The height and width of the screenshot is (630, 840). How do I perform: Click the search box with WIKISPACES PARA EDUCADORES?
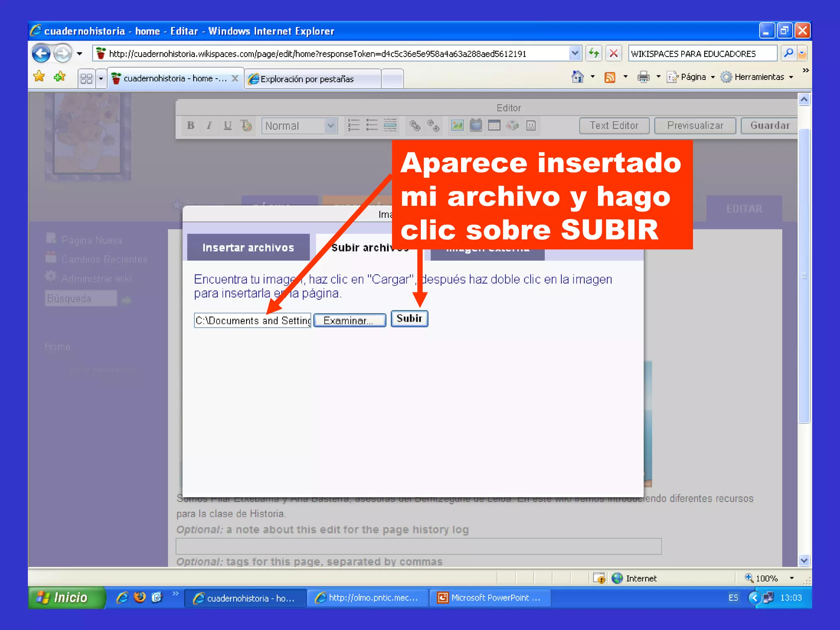(x=702, y=54)
